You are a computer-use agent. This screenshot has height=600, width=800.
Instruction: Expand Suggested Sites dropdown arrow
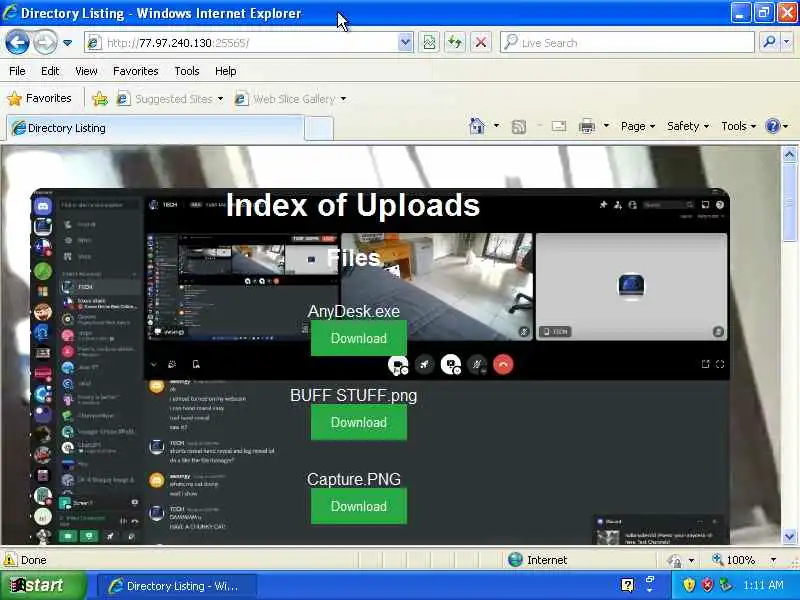(x=220, y=99)
